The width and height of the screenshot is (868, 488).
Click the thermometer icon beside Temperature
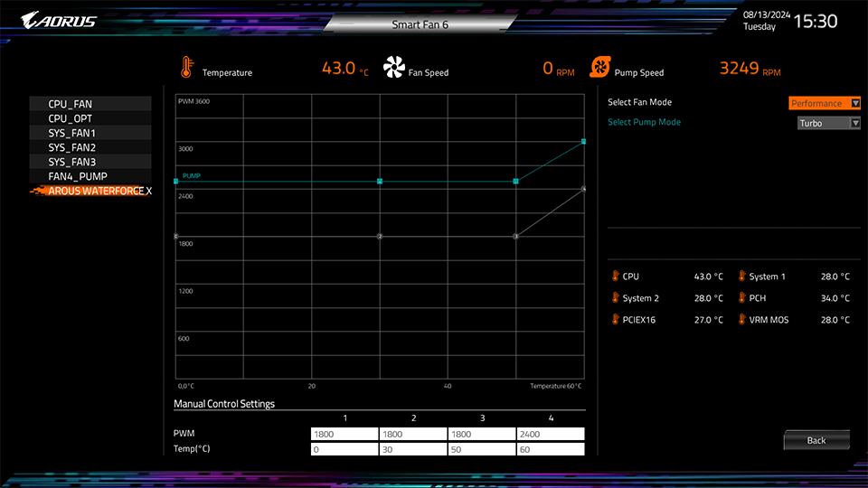[x=186, y=68]
